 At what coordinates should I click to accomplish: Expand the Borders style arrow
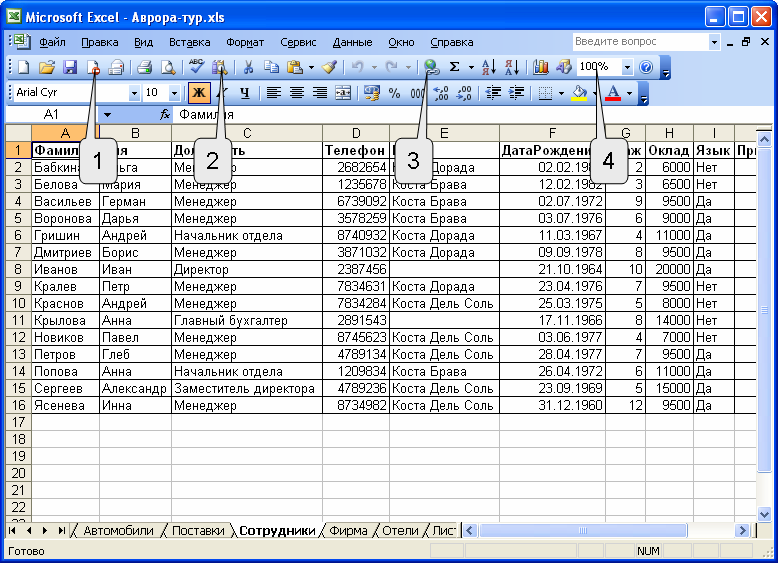pos(561,93)
